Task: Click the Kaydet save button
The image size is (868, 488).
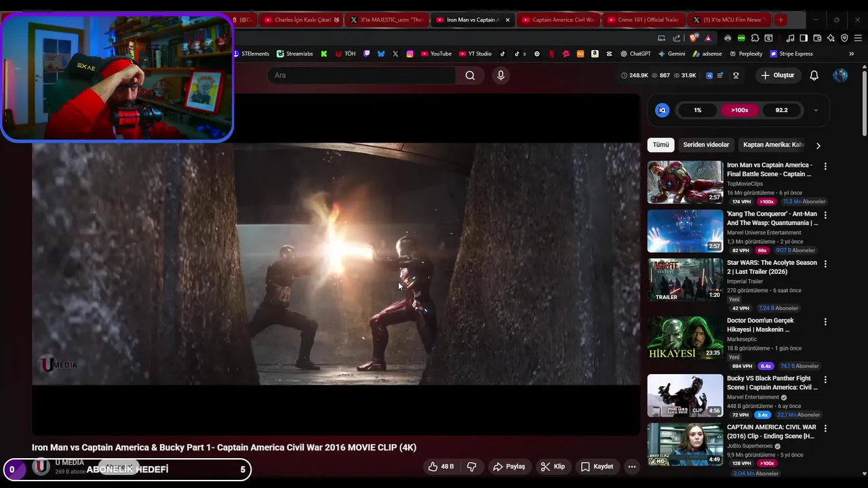Action: coord(597,466)
